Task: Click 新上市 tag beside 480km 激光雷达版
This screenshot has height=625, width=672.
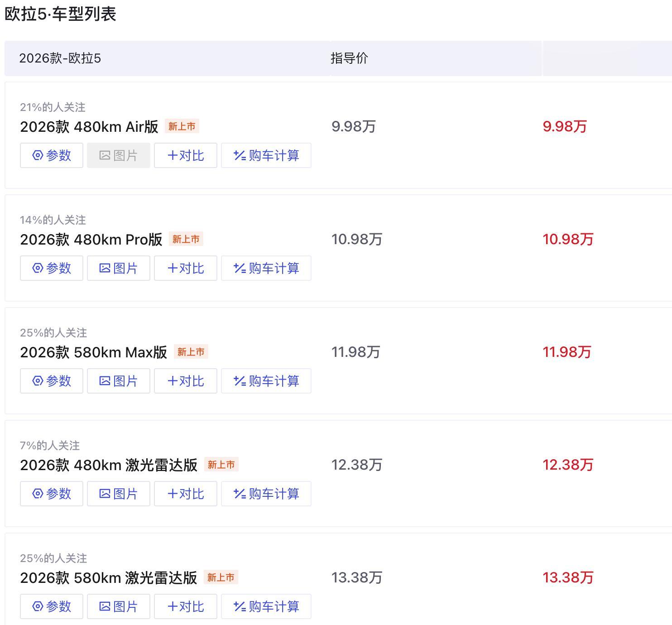Action: (x=221, y=465)
